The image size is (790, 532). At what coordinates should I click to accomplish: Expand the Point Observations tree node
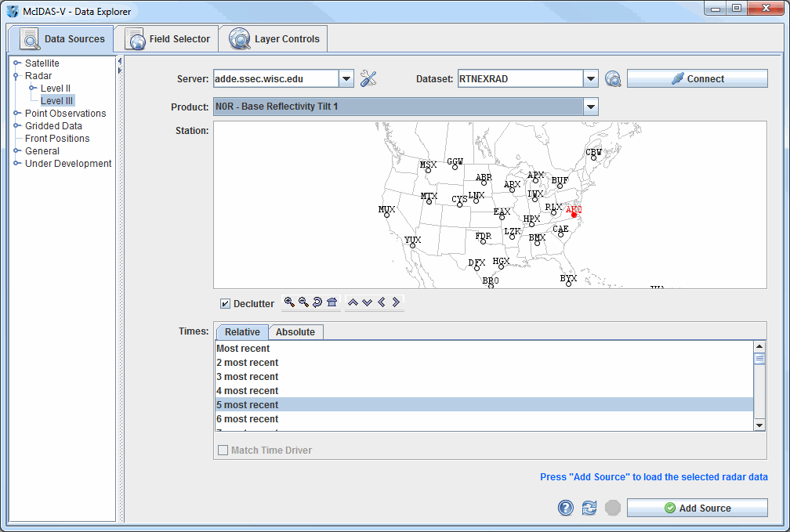click(16, 114)
